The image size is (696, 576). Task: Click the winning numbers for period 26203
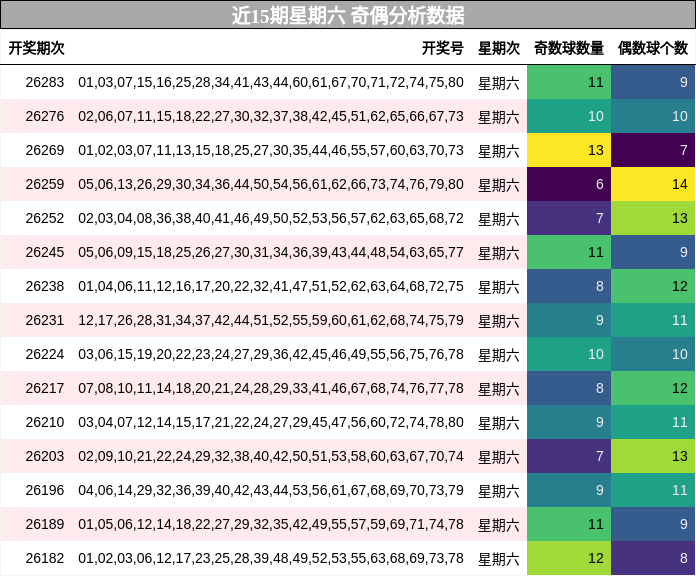tap(271, 456)
